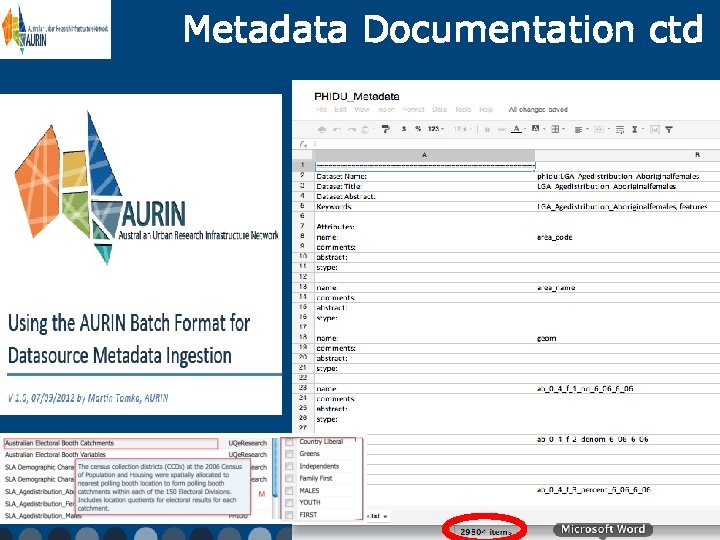Expand functions dropdown arrow
720x540 pixels.
click(642, 129)
